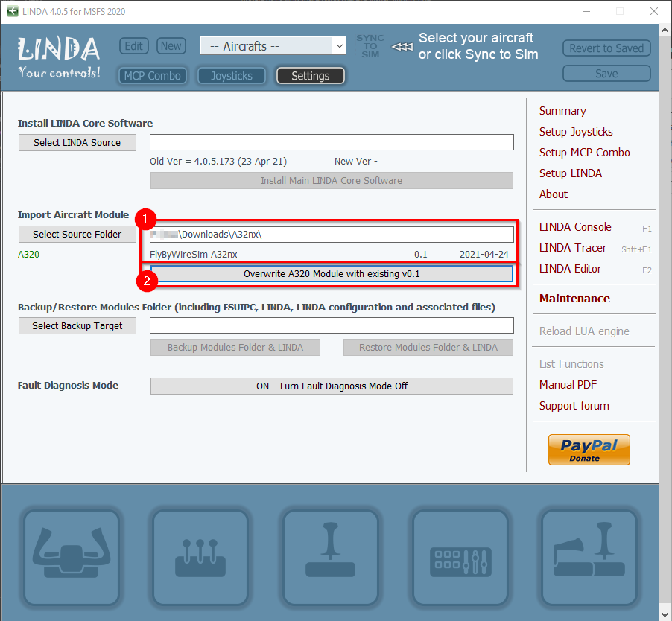The height and width of the screenshot is (621, 672).
Task: Open LINDA Editor
Action: tap(570, 269)
